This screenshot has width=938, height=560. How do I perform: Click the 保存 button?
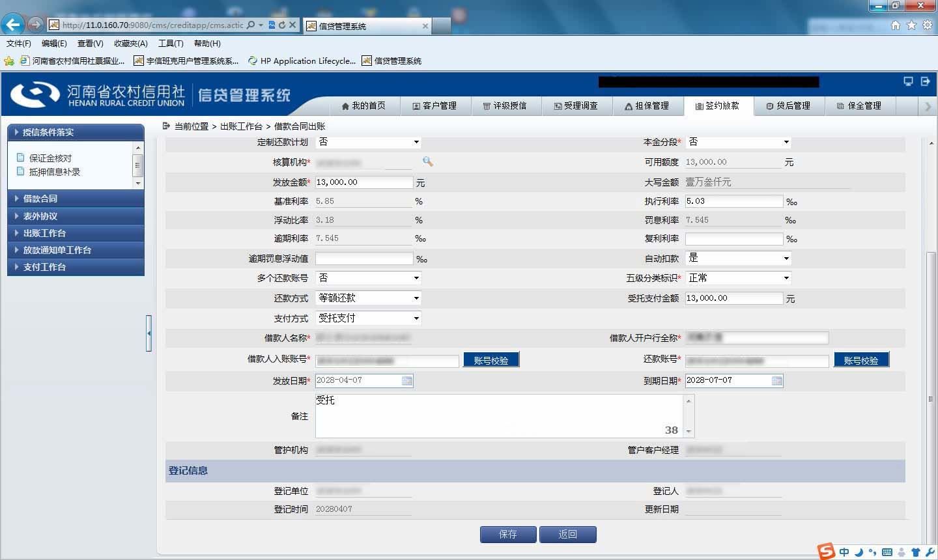pos(508,535)
